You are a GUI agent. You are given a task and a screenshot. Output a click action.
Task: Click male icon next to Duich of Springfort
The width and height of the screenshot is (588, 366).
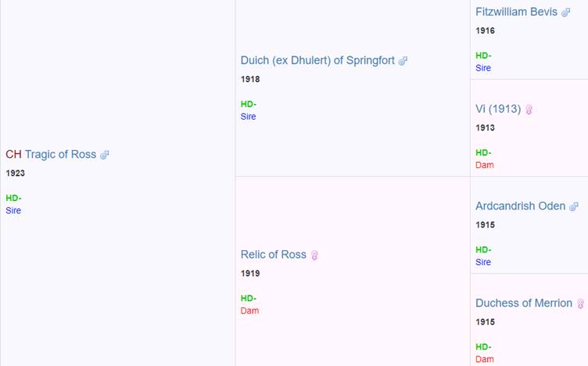(x=403, y=61)
